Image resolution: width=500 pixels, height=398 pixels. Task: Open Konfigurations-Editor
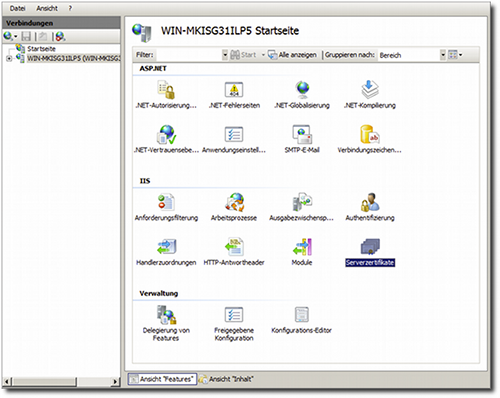click(302, 321)
